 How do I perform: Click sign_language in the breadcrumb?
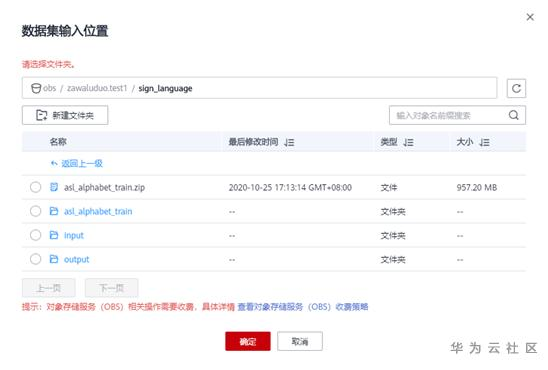(x=165, y=88)
